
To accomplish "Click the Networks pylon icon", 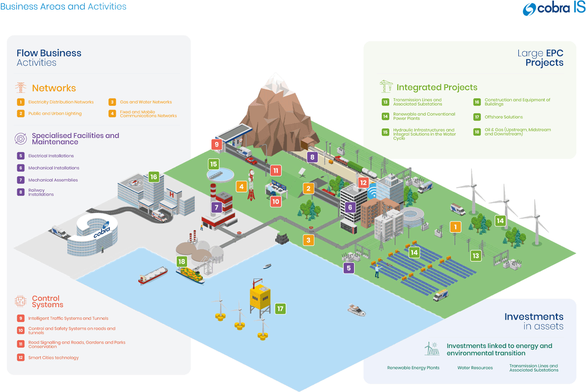I will (x=21, y=87).
